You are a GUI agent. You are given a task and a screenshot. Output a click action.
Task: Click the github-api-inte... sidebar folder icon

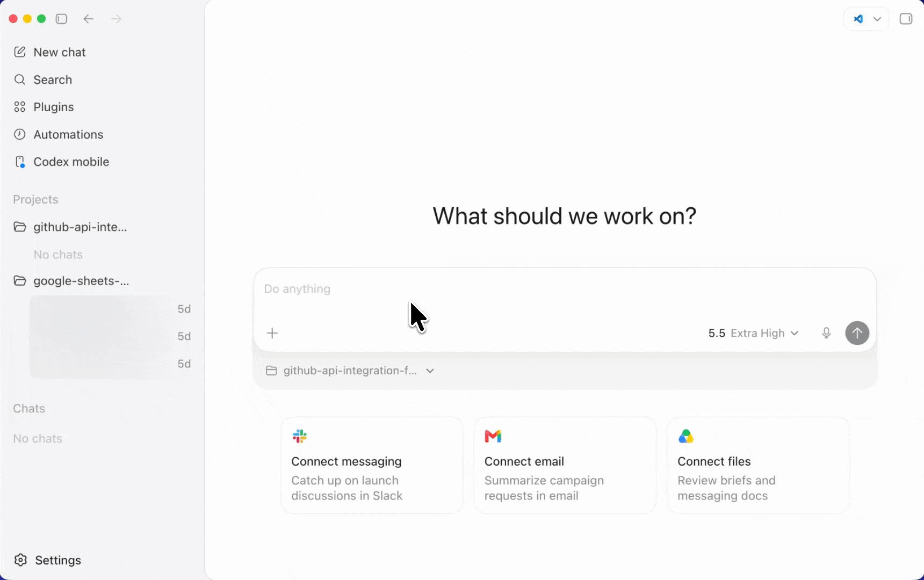tap(20, 227)
